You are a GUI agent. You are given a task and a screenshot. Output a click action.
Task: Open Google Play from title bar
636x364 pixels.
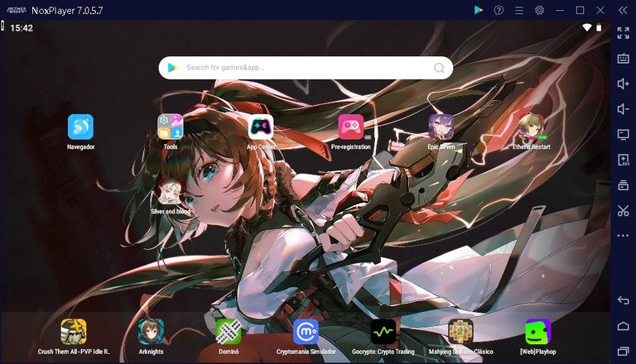[x=479, y=10]
